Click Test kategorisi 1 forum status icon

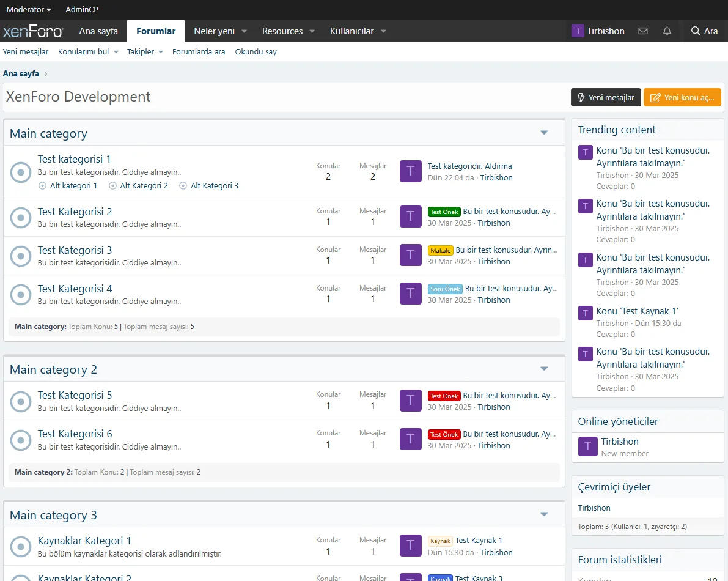pyautogui.click(x=21, y=172)
